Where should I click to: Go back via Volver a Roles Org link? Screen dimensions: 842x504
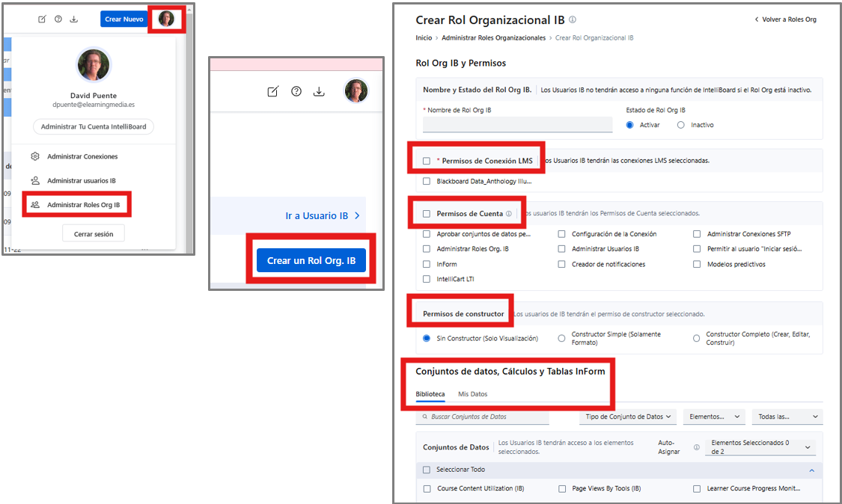pos(786,19)
